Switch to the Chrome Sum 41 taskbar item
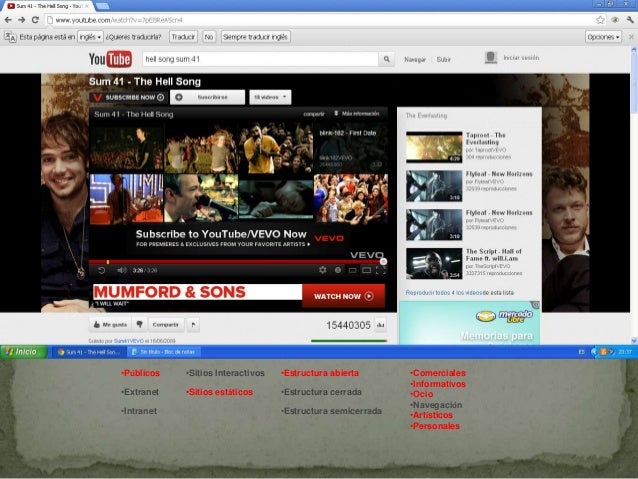Screen dimensions: 638x479 (89, 352)
